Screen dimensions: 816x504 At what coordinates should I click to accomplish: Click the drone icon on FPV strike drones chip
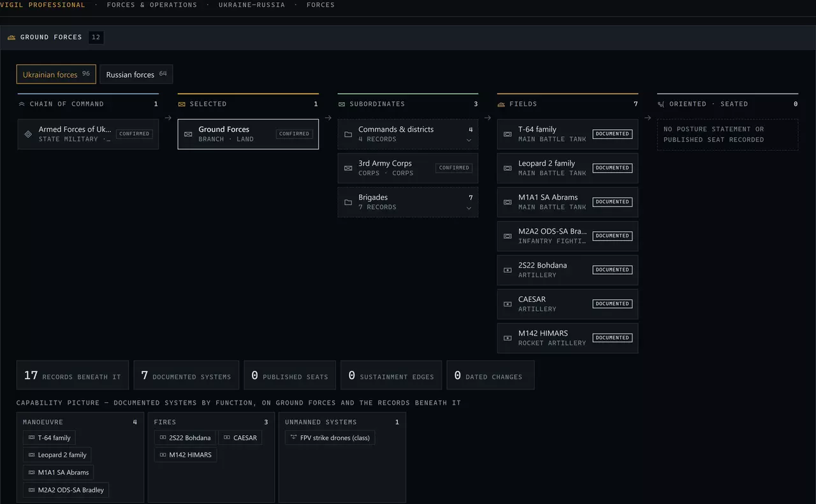point(294,438)
